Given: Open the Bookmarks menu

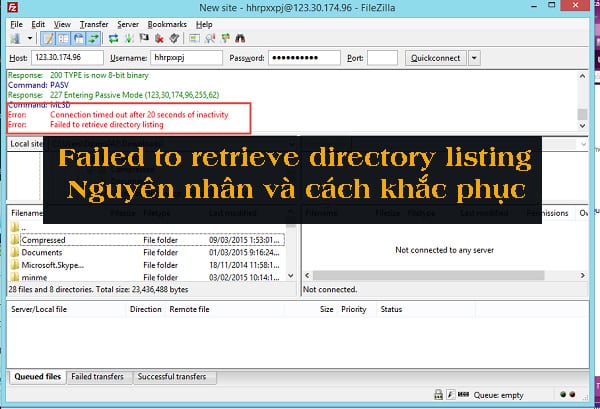Looking at the screenshot, I should [167, 24].
